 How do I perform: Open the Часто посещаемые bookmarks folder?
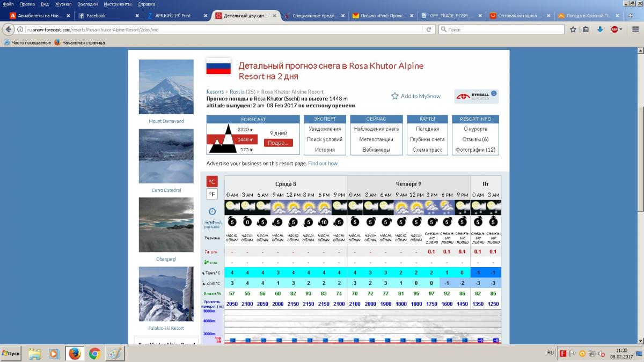(27, 42)
